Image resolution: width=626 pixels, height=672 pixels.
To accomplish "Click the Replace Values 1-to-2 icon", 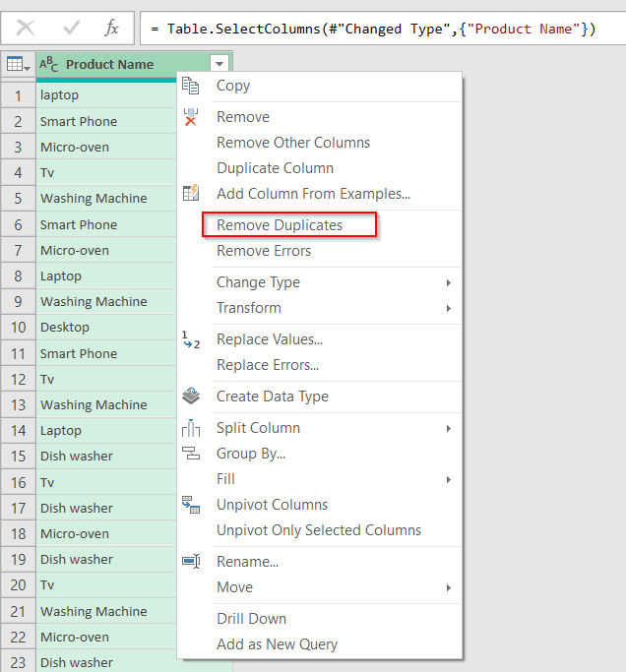I will point(191,339).
